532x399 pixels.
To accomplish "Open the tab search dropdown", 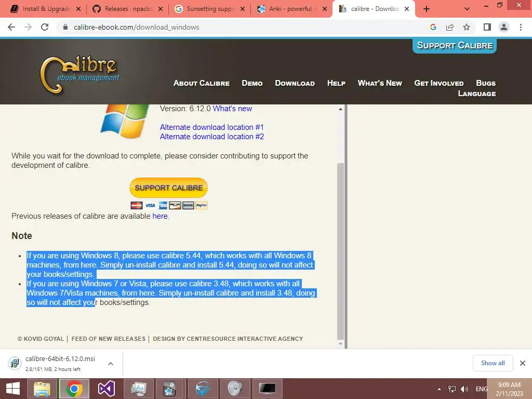I will click(467, 9).
